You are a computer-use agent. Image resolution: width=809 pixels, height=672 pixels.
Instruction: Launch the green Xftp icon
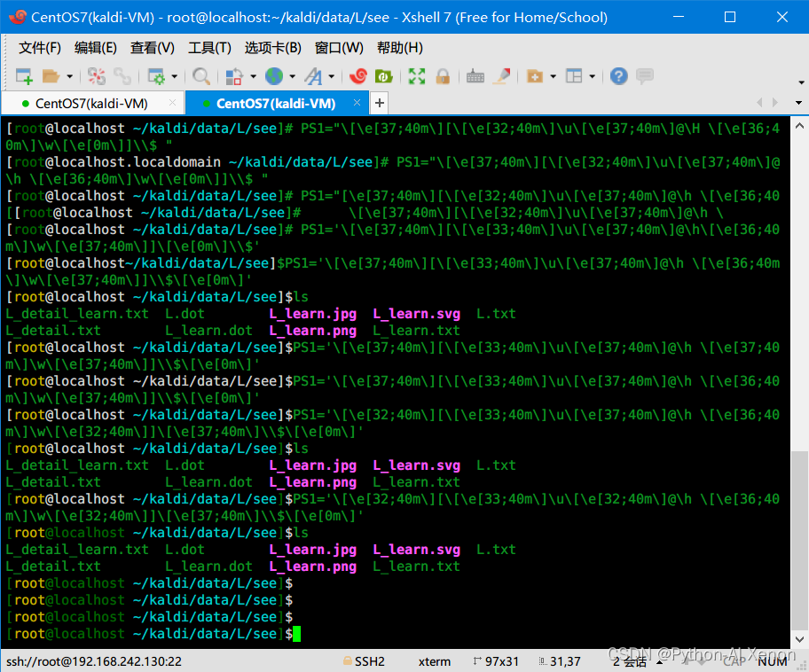click(x=383, y=76)
